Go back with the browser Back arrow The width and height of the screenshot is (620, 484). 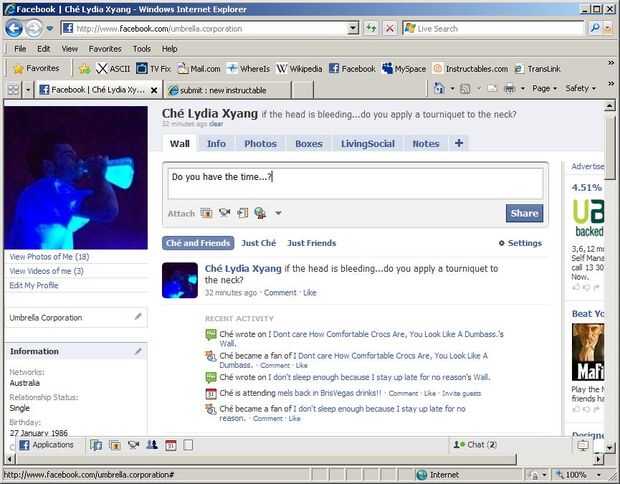(13, 28)
